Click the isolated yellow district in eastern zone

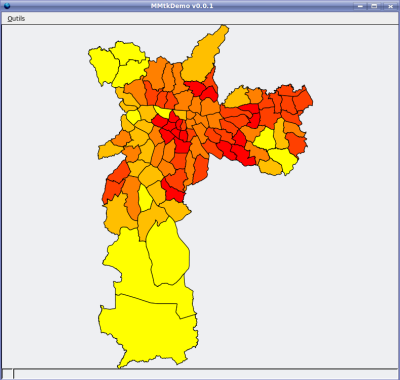click(x=265, y=138)
